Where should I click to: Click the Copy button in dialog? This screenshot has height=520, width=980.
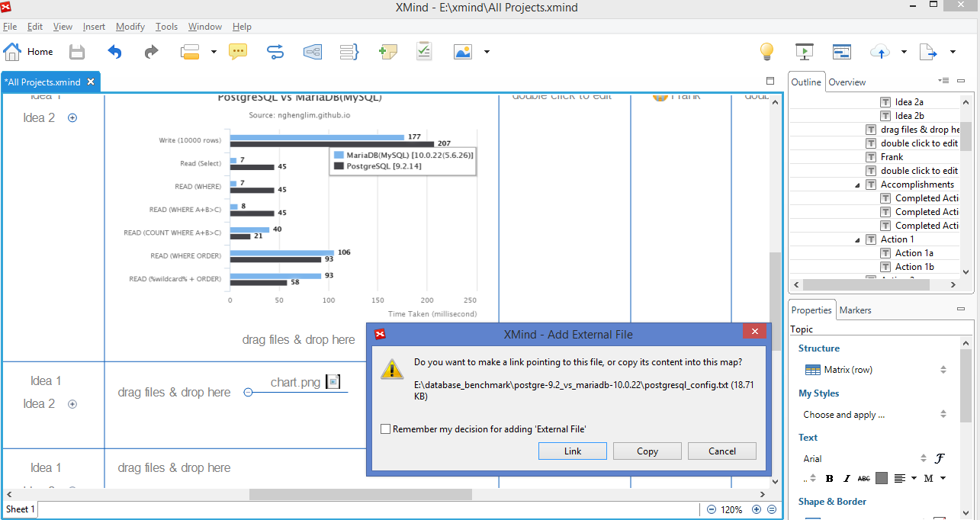tap(647, 451)
